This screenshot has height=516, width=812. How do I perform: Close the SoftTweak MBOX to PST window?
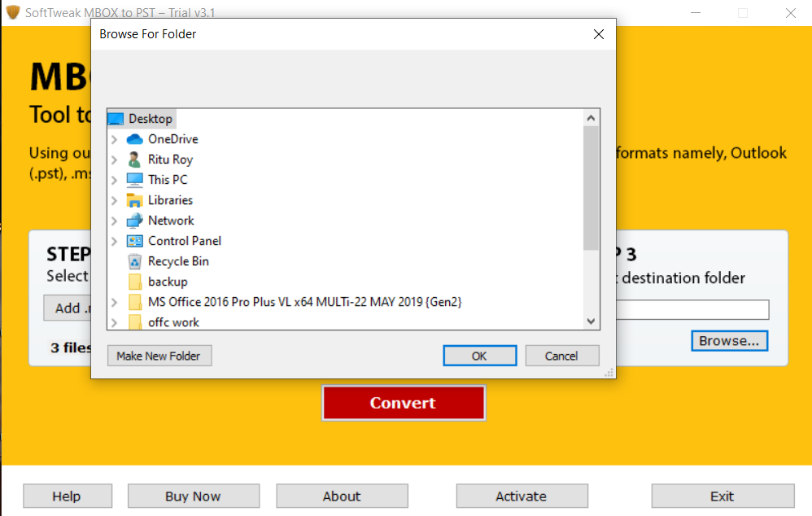pyautogui.click(x=790, y=12)
